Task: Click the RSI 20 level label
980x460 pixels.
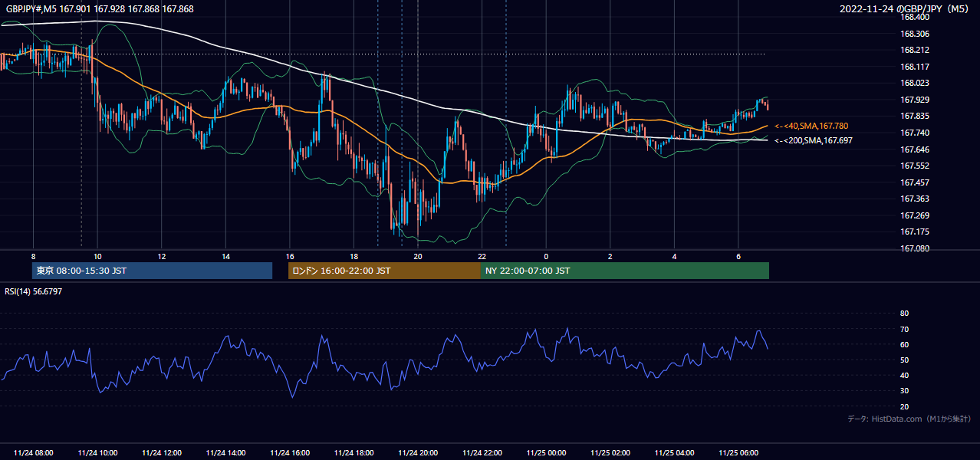Action: (904, 406)
